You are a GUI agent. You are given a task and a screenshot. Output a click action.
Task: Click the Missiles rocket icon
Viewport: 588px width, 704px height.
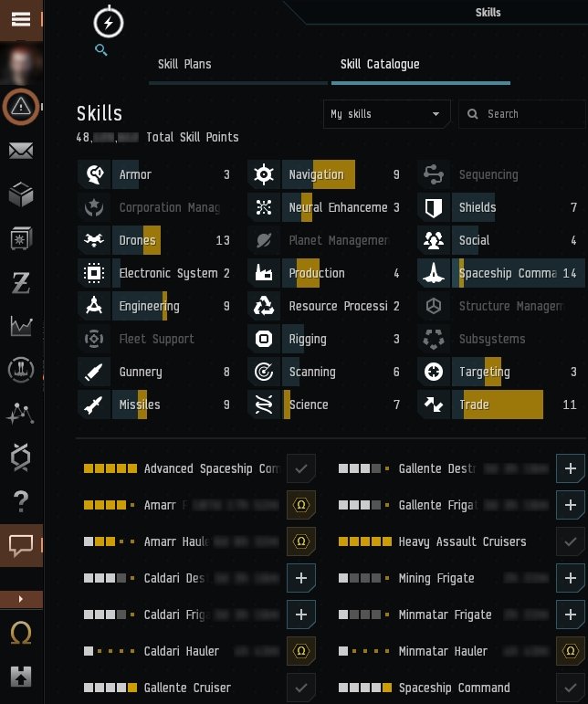pyautogui.click(x=94, y=405)
